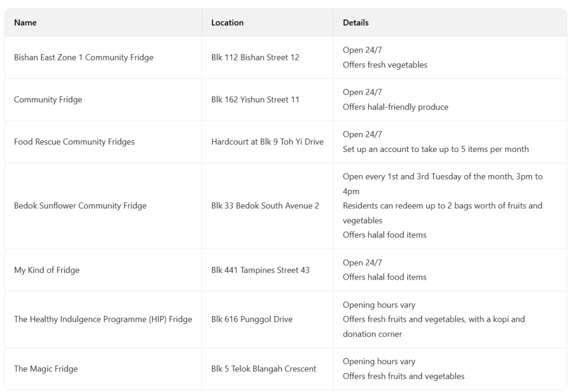The height and width of the screenshot is (392, 570).
Task: Select the Healthy Indulgence Programme (HIP) Fridge name
Action: point(103,319)
